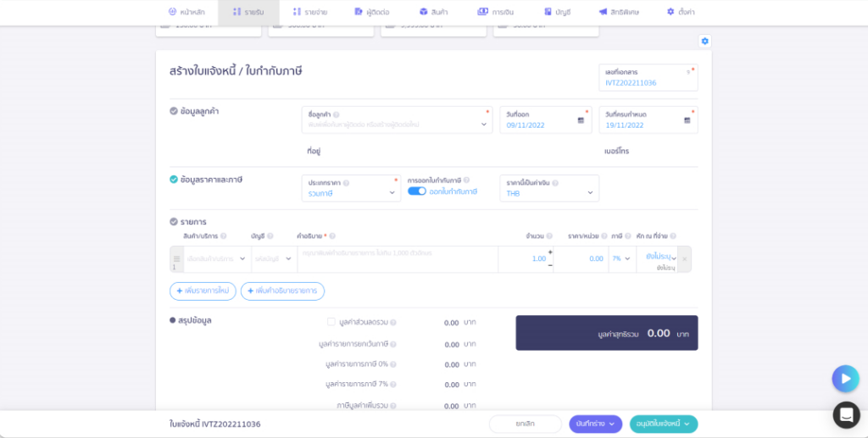
Task: Click the ยกเลิก cancel button
Action: [525, 424]
